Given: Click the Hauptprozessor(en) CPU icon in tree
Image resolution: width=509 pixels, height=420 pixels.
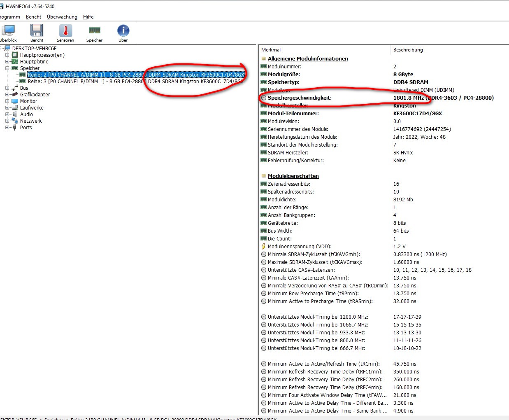Looking at the screenshot, I should pos(15,55).
